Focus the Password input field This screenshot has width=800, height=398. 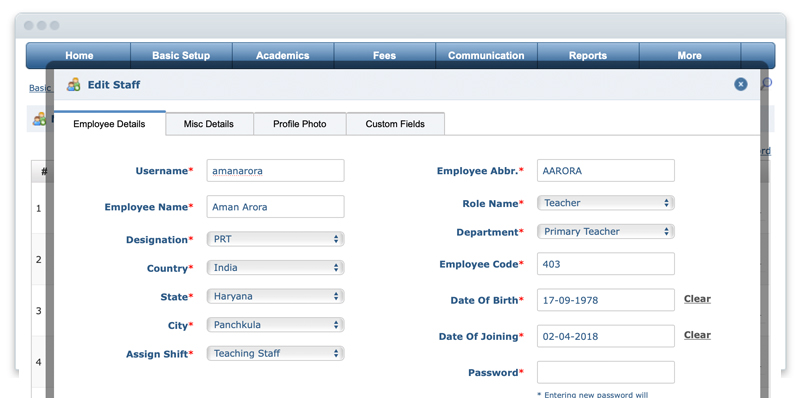[x=606, y=372]
